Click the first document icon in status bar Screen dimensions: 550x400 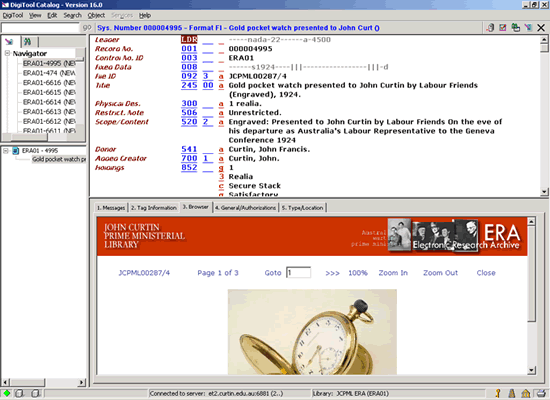(x=20, y=393)
